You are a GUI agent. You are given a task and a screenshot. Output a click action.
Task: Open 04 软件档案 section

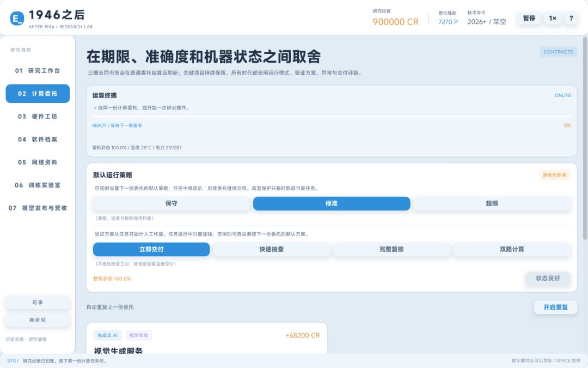[38, 140]
